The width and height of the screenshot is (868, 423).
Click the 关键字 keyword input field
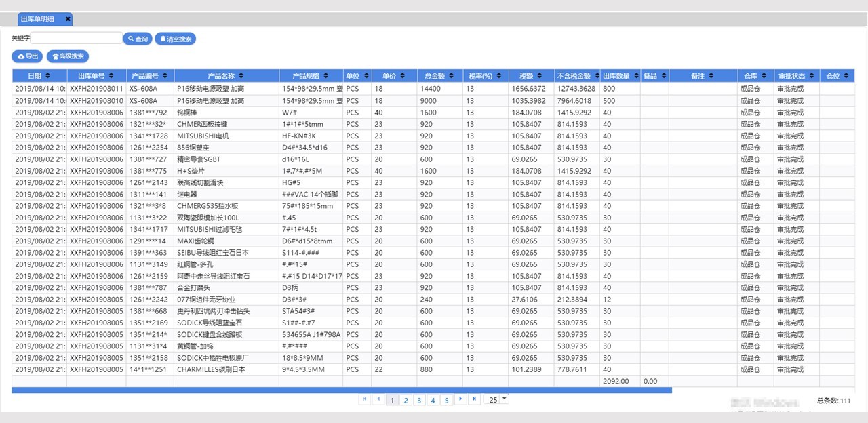pos(76,38)
